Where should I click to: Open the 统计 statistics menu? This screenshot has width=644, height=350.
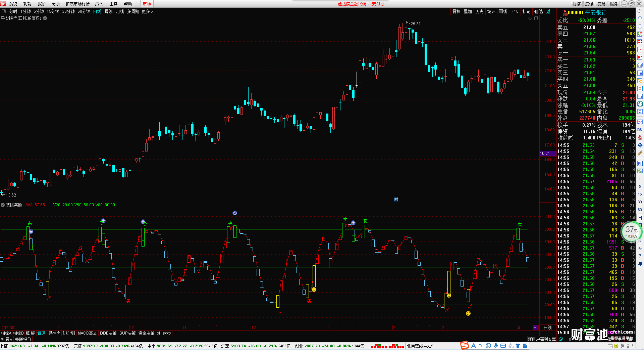491,11
